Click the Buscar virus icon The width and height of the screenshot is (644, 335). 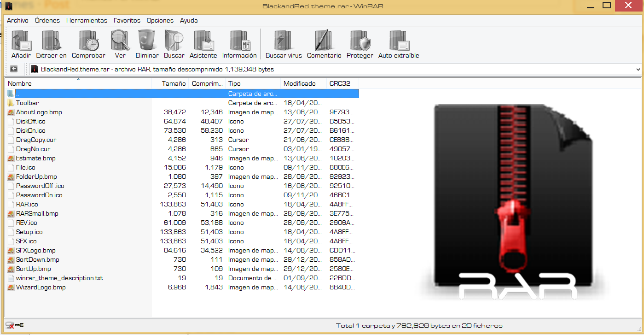tap(284, 41)
